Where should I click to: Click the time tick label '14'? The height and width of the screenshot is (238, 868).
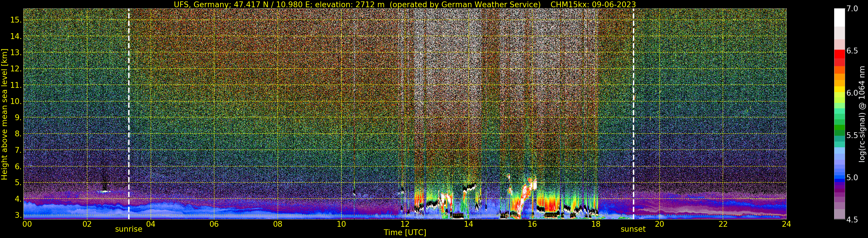[468, 224]
